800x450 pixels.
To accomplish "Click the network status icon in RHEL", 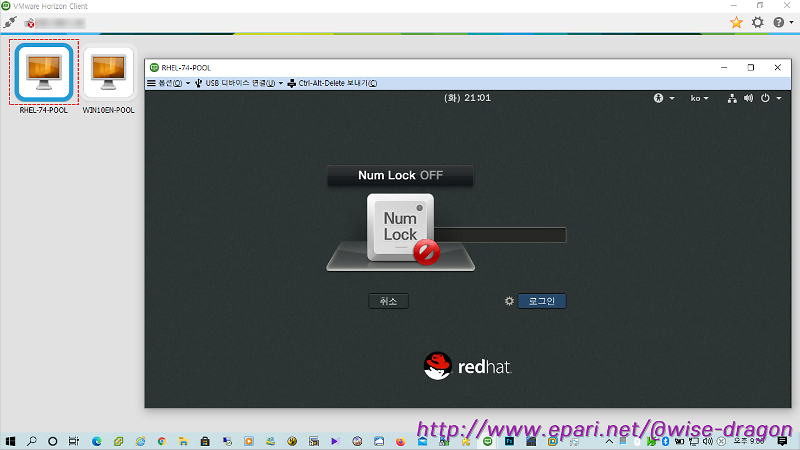I will pos(732,98).
